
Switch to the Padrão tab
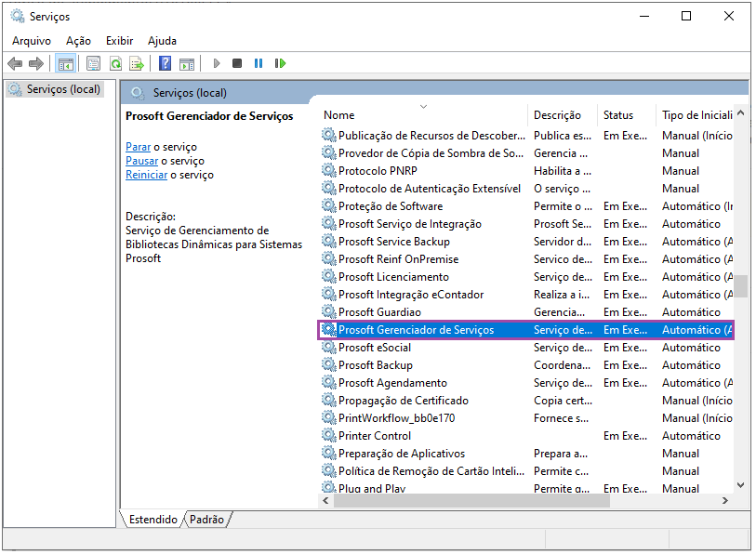pos(206,520)
